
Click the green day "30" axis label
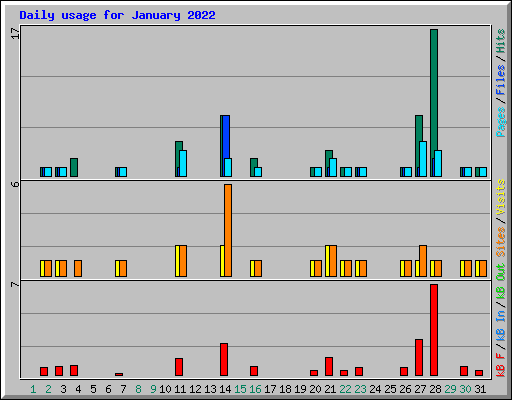465,389
